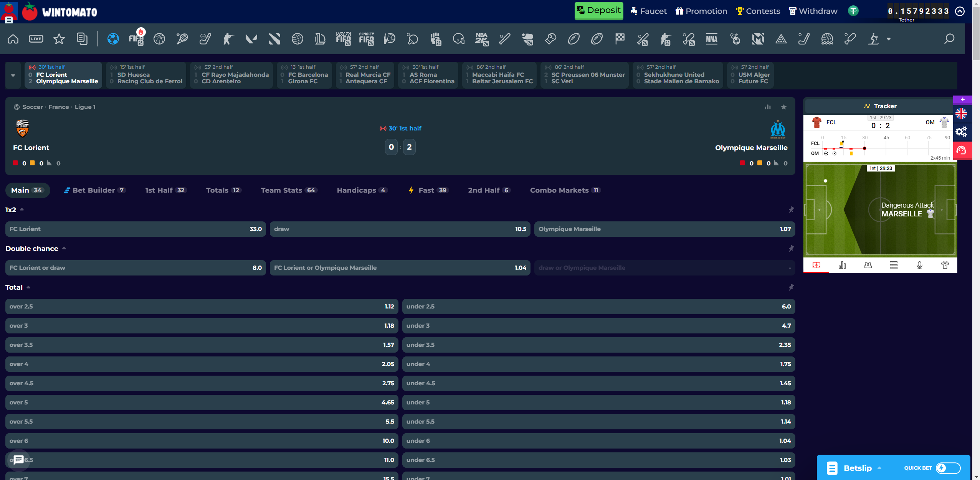
Task: Select the Volleyball sport icon
Action: coord(297,39)
